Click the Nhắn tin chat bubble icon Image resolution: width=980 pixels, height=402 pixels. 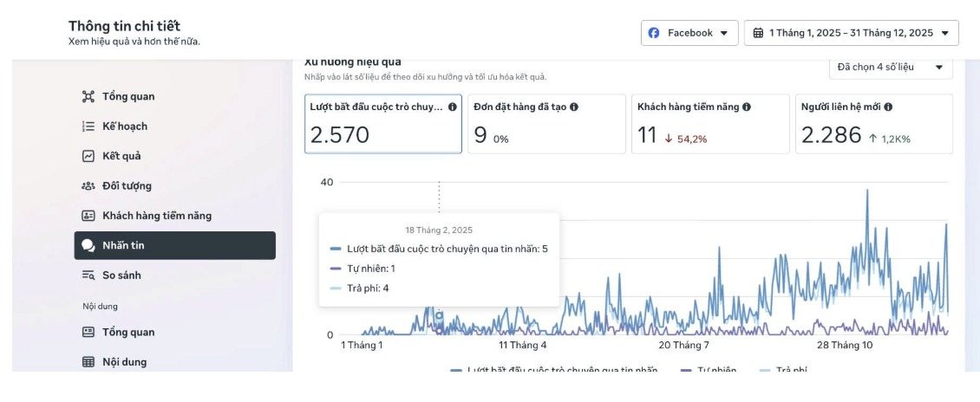pyautogui.click(x=88, y=245)
